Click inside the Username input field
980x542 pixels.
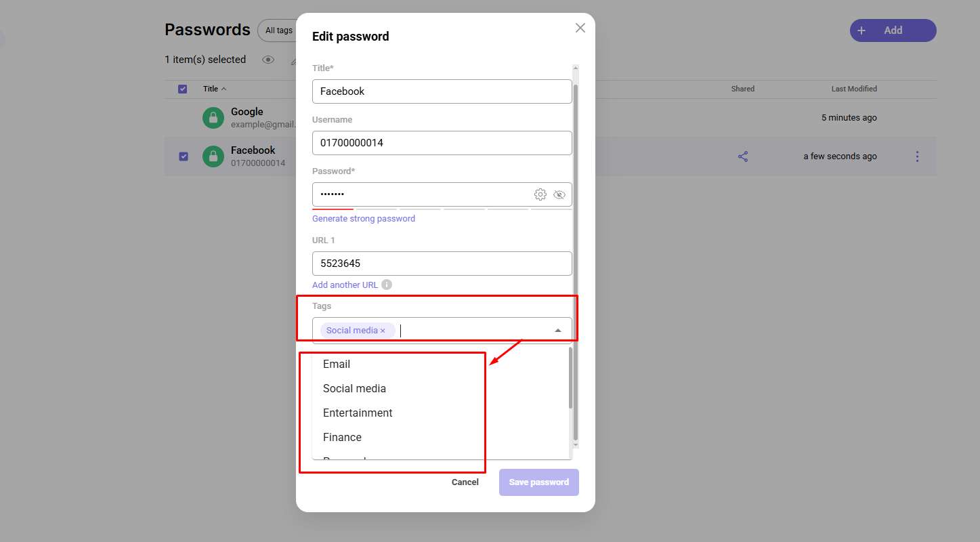point(442,143)
